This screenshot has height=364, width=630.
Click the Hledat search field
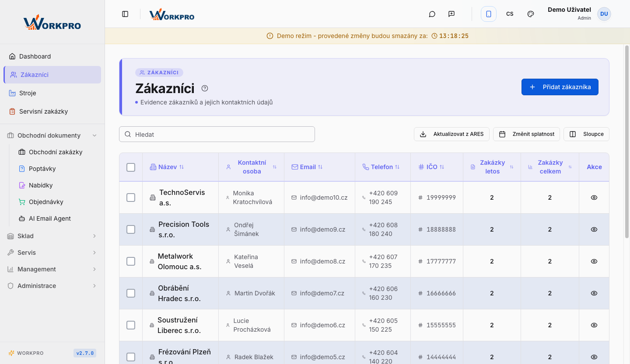click(217, 134)
